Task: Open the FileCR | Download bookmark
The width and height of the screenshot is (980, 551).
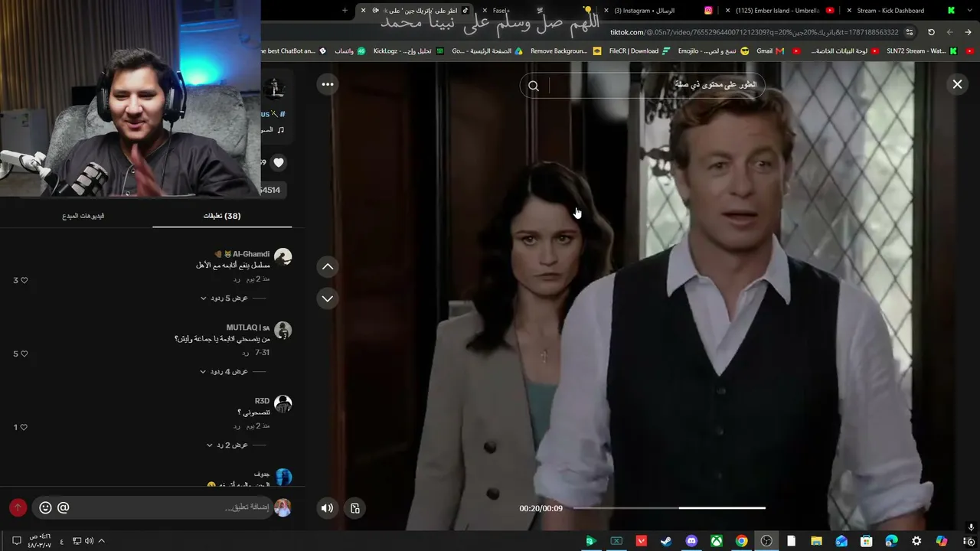Action: 639,51
